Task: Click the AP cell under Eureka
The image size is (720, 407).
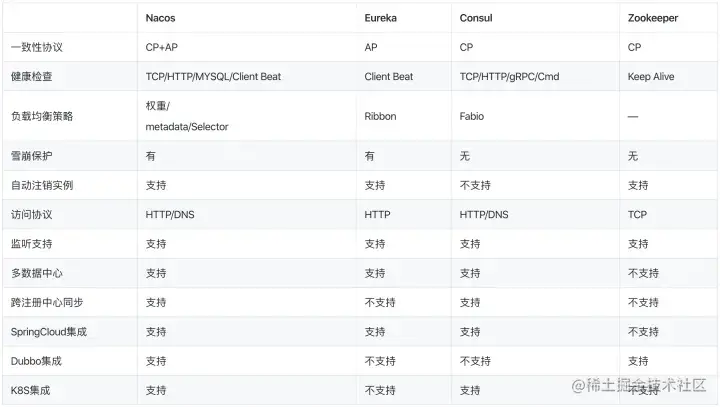Action: 371,47
